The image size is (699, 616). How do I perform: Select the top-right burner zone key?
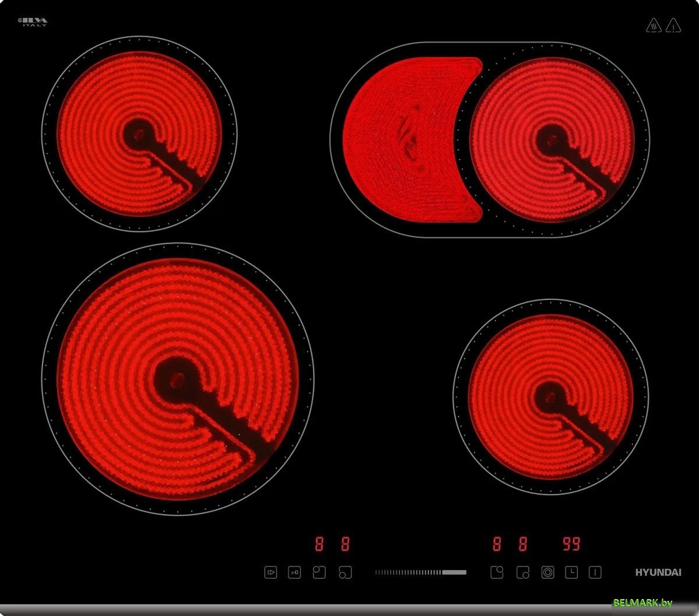[496, 572]
